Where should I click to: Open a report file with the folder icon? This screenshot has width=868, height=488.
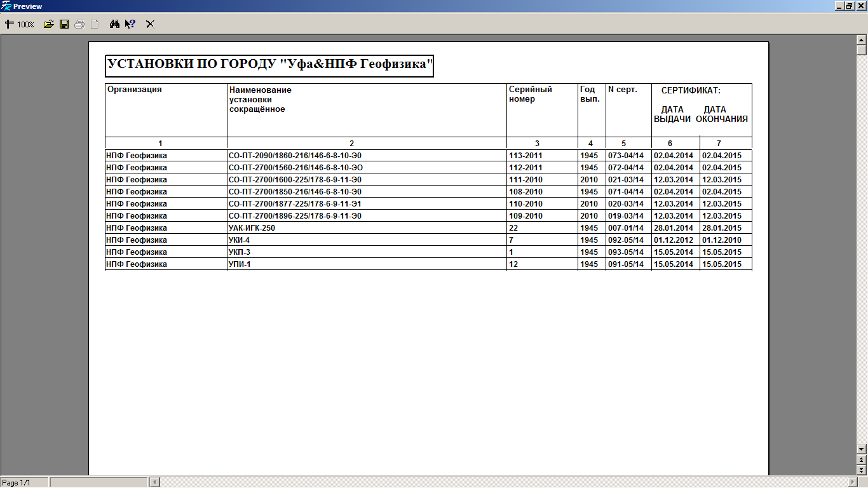click(49, 24)
